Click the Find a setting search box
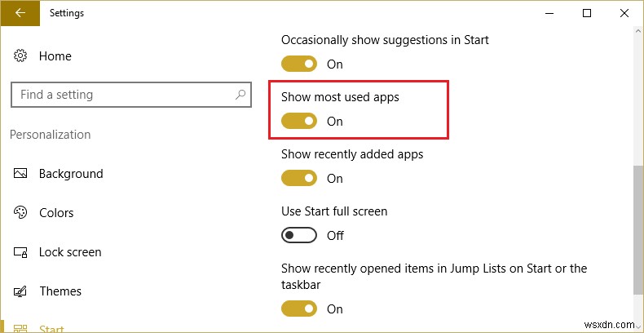 click(x=122, y=95)
